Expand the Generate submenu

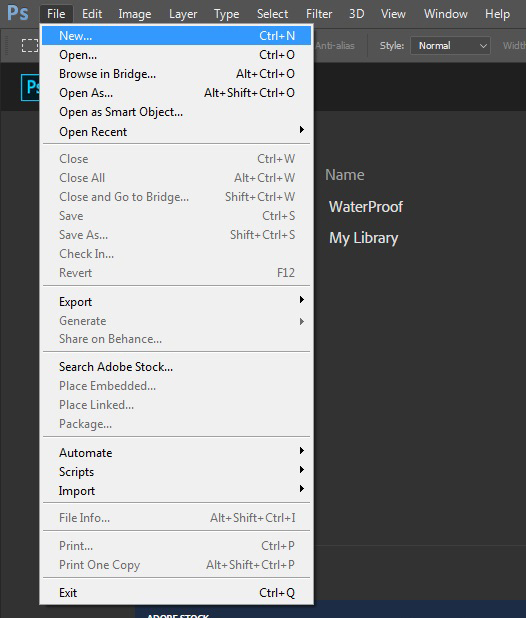[177, 321]
